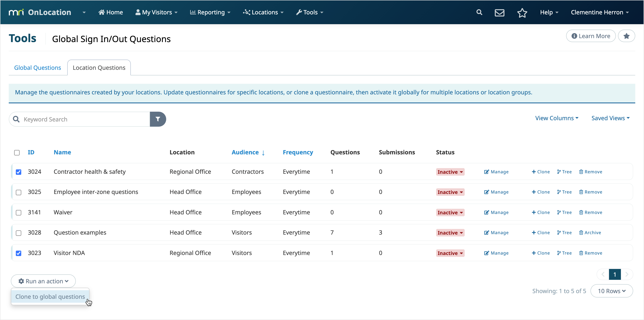Open the Locations menu
Screen dimensions: 644x320
click(x=263, y=12)
